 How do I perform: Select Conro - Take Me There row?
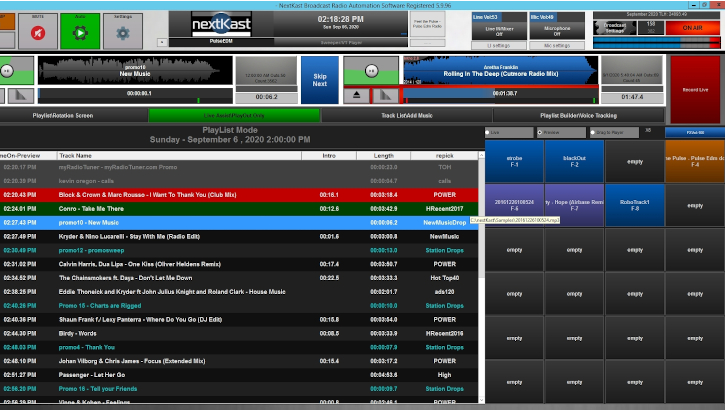[239, 209]
